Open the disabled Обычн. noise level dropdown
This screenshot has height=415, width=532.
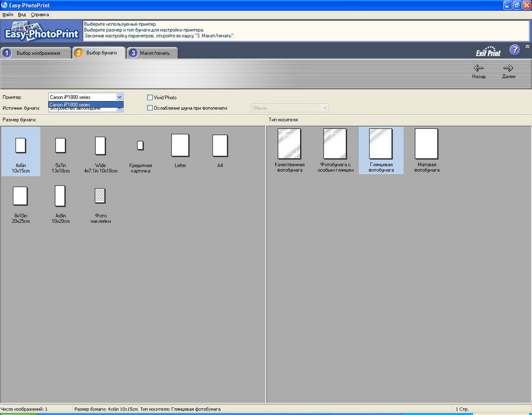click(290, 108)
